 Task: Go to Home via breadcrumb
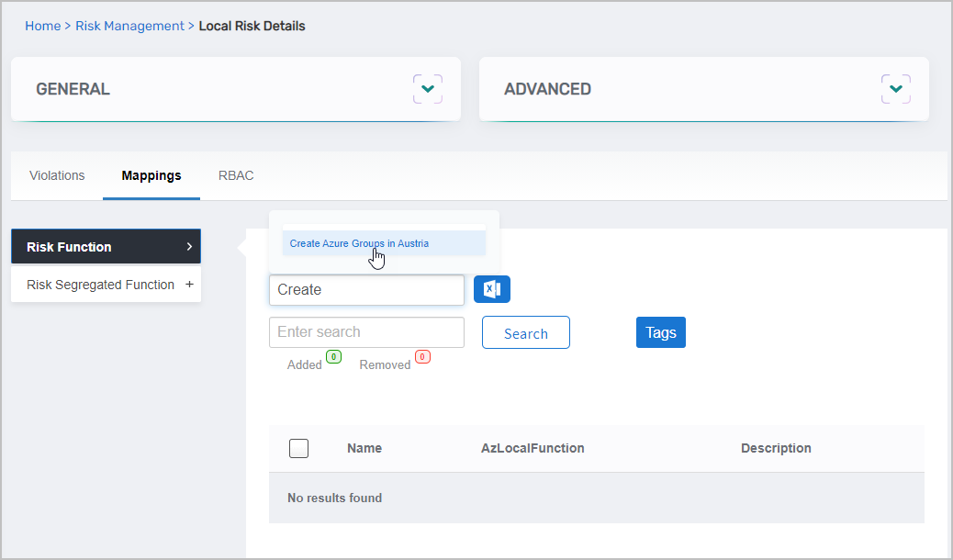[42, 26]
